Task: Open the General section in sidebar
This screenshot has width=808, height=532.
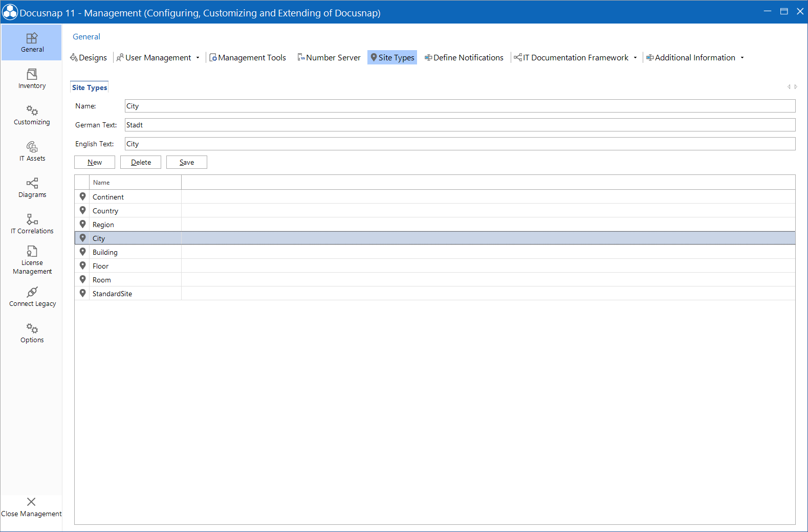Action: (32, 42)
